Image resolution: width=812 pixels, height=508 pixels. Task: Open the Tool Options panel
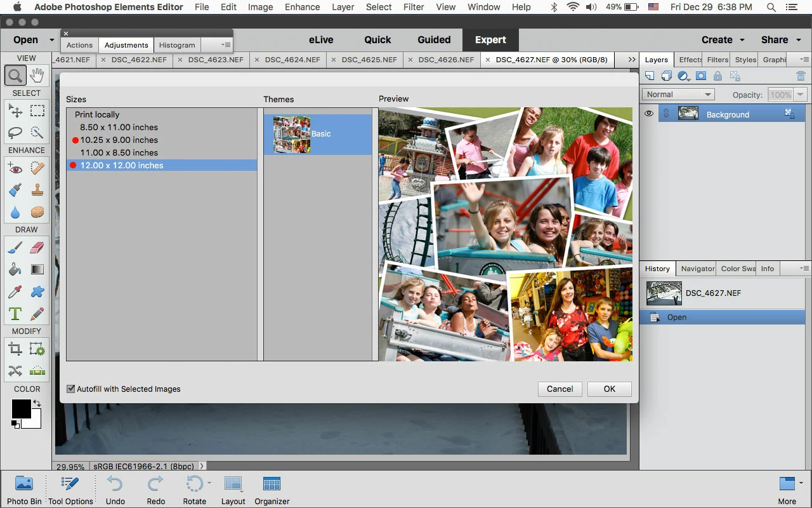(70, 490)
